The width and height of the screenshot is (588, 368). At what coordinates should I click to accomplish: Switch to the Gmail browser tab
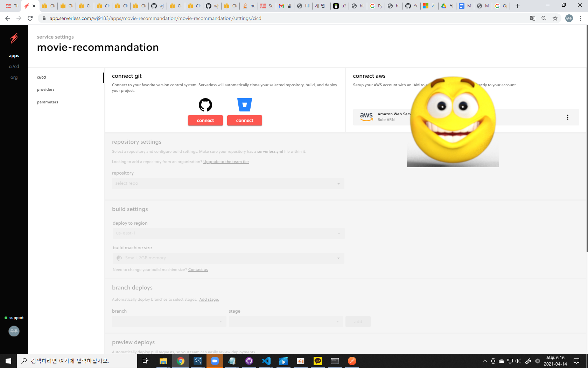(x=285, y=6)
